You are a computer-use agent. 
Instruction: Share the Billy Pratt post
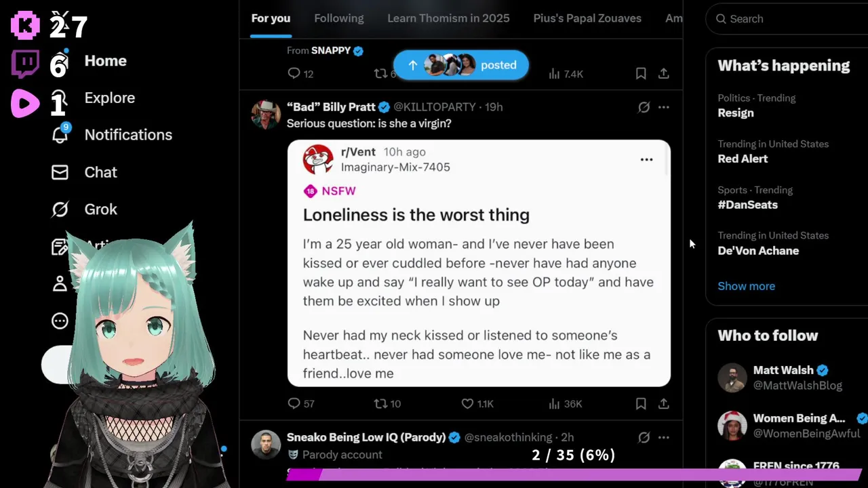[664, 403]
